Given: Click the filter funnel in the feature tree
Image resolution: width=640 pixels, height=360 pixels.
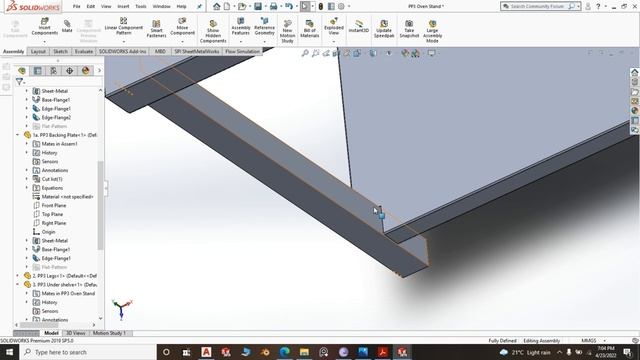Looking at the screenshot, I should [19, 82].
